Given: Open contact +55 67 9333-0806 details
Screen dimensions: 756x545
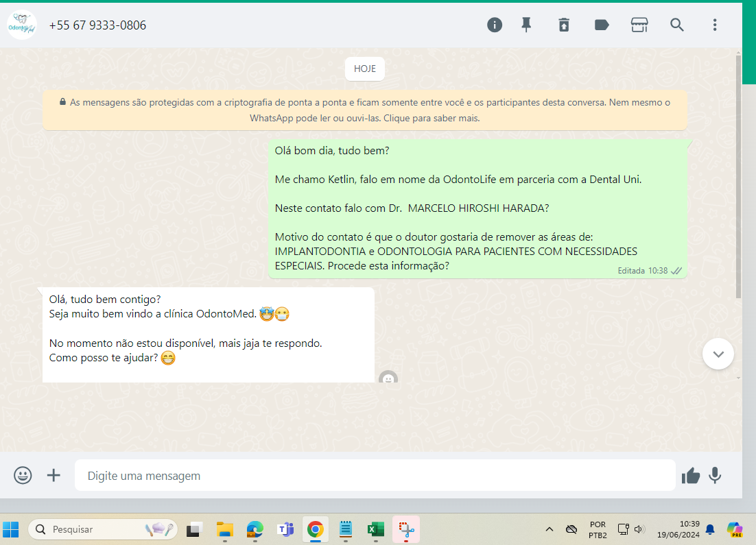Looking at the screenshot, I should pos(97,25).
